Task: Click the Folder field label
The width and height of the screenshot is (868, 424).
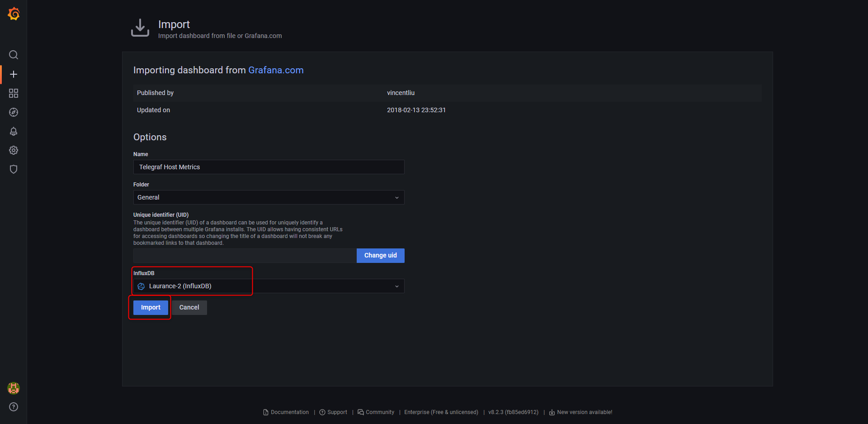Action: 141,185
